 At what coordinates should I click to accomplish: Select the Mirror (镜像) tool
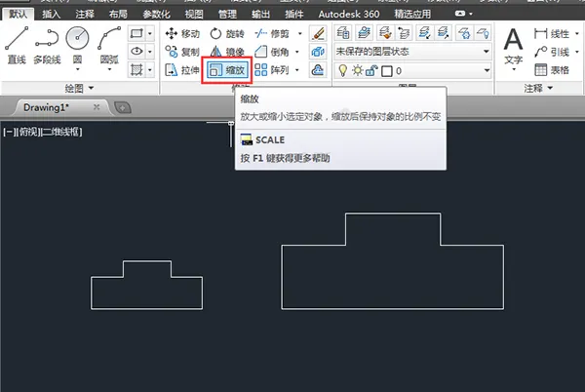tap(226, 52)
